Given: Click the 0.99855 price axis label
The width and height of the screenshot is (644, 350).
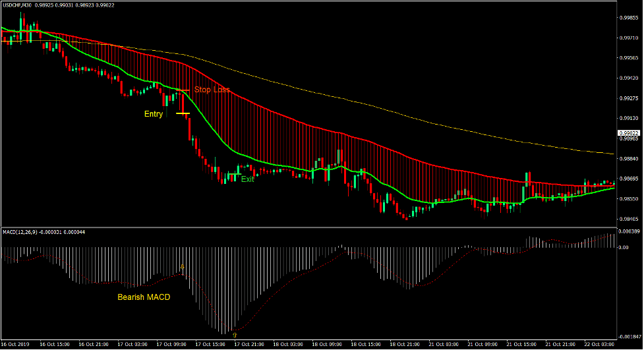Looking at the screenshot, I should (x=628, y=18).
